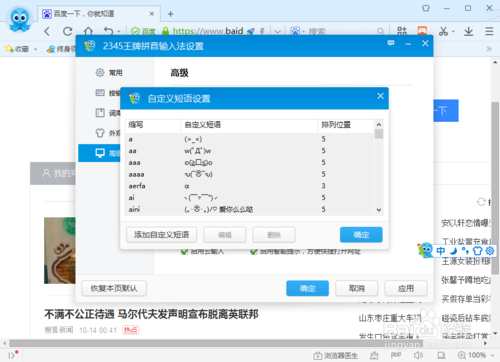
Task: Click 取消 in the settings window
Action: pyautogui.click(x=357, y=288)
